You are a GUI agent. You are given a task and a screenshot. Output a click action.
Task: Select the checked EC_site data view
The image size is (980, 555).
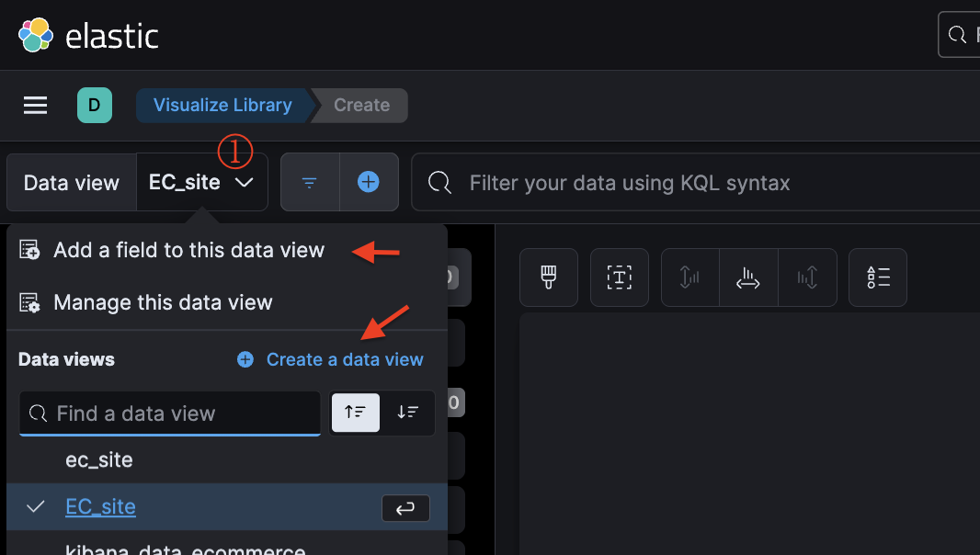point(227,507)
